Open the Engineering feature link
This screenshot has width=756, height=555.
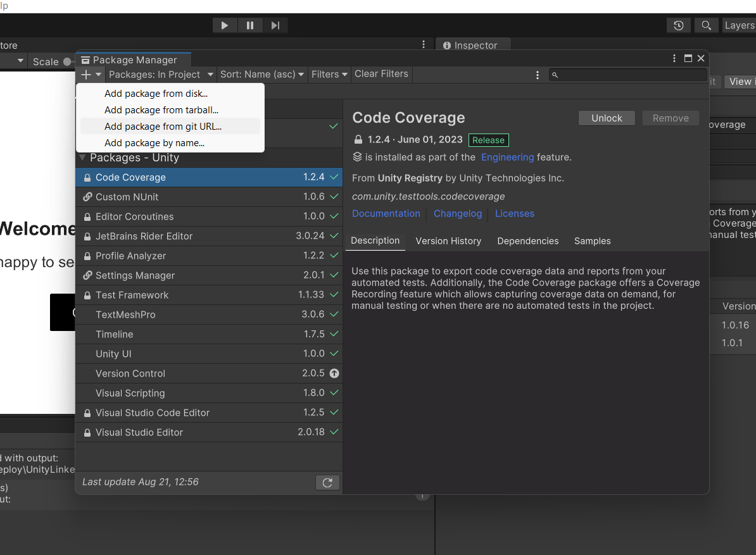coord(507,157)
